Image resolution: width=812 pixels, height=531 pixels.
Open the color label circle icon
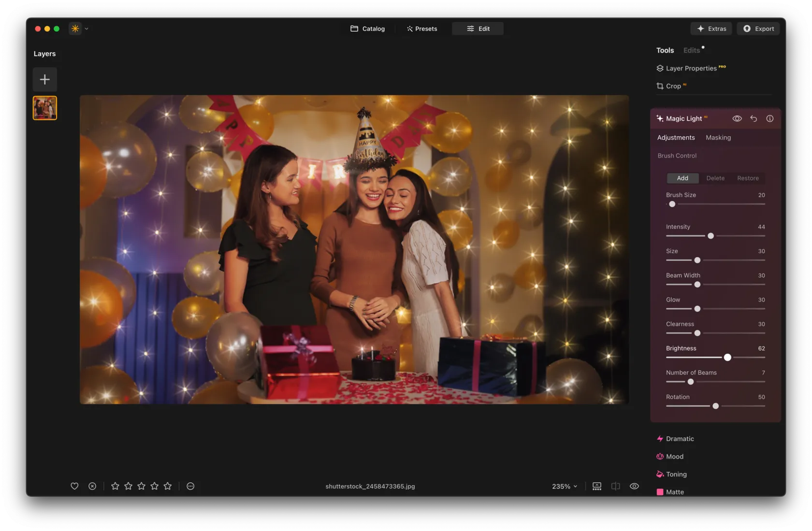(190, 486)
